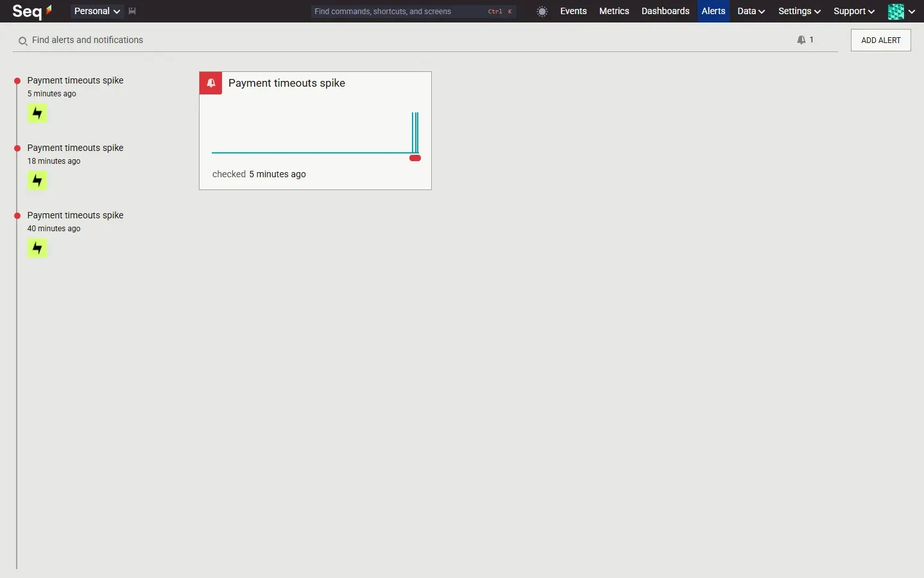Expand the Support menu
924x578 pixels.
click(x=854, y=11)
